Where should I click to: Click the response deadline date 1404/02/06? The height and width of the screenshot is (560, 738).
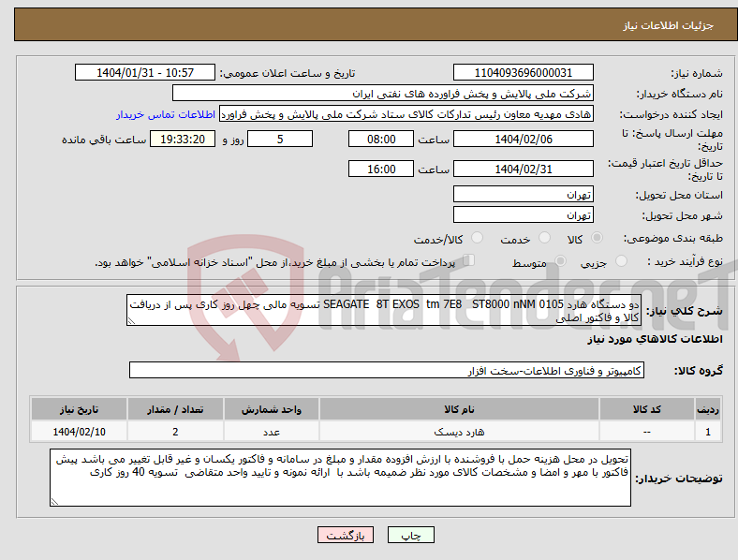click(x=524, y=139)
